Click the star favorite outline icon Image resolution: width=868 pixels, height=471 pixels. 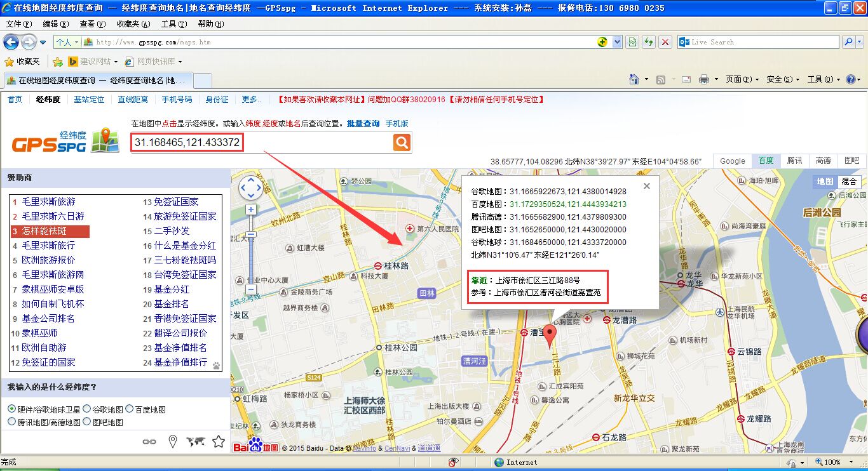click(219, 441)
